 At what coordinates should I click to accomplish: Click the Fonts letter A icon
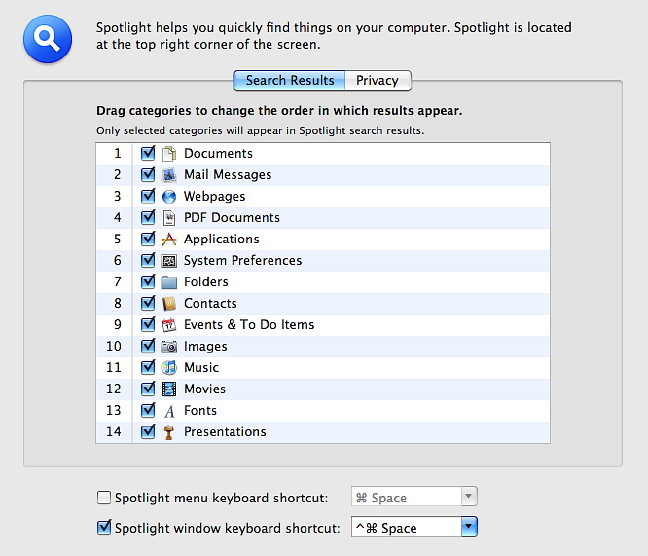(169, 411)
